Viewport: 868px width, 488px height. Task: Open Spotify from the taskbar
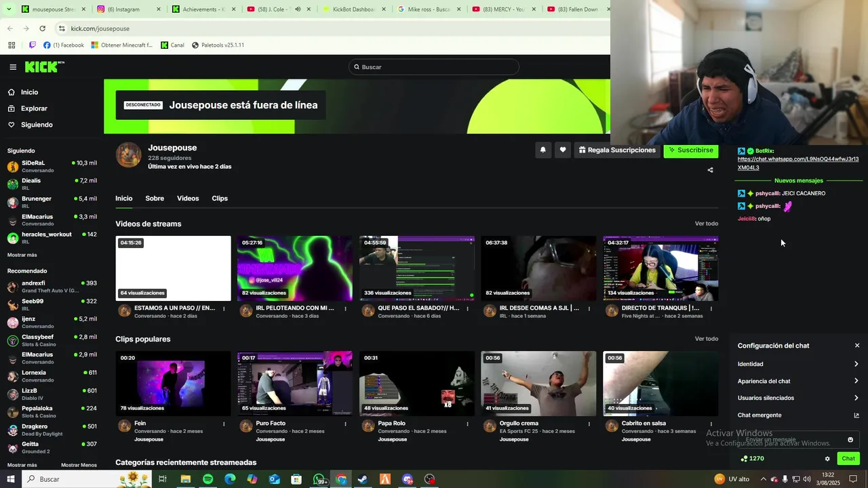(208, 479)
